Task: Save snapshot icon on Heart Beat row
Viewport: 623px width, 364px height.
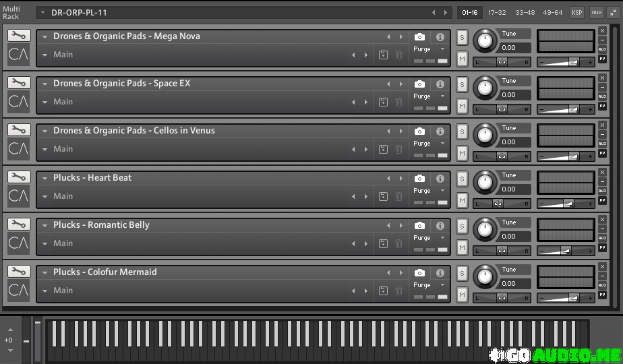Action: click(x=383, y=197)
